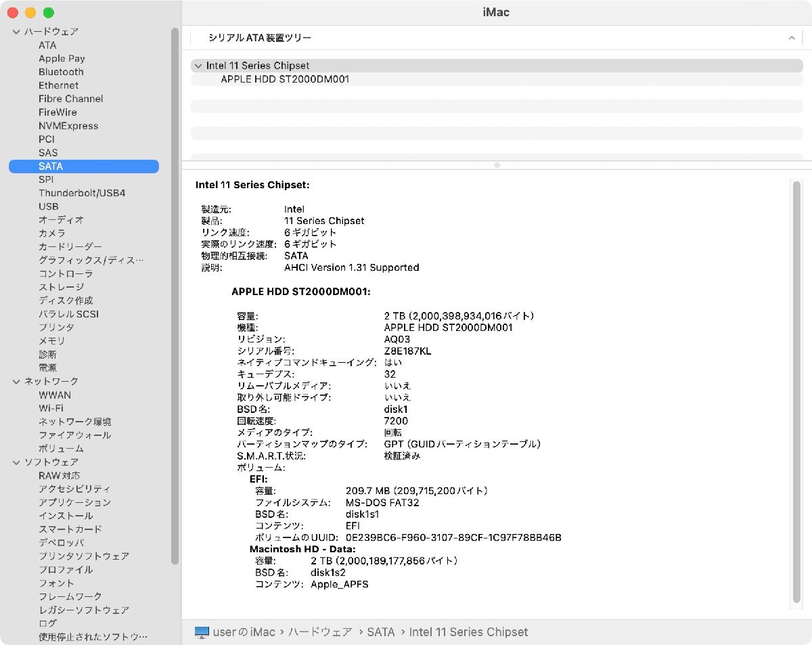
Task: Open the ストレージ sidebar item
Action: tap(61, 287)
